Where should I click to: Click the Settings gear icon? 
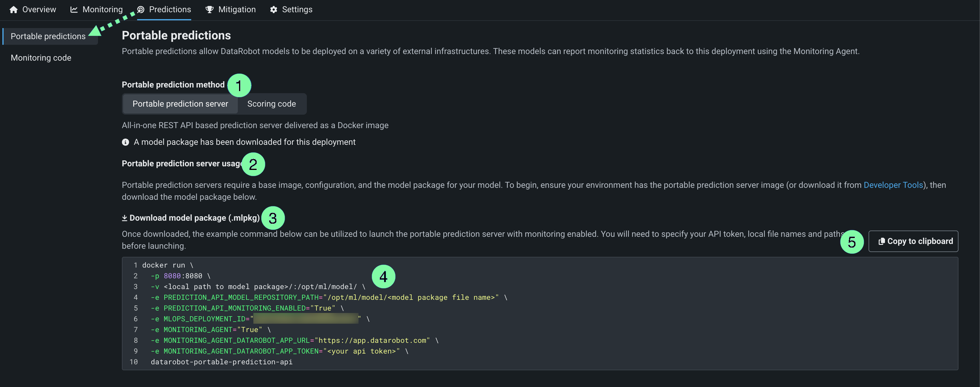[273, 10]
